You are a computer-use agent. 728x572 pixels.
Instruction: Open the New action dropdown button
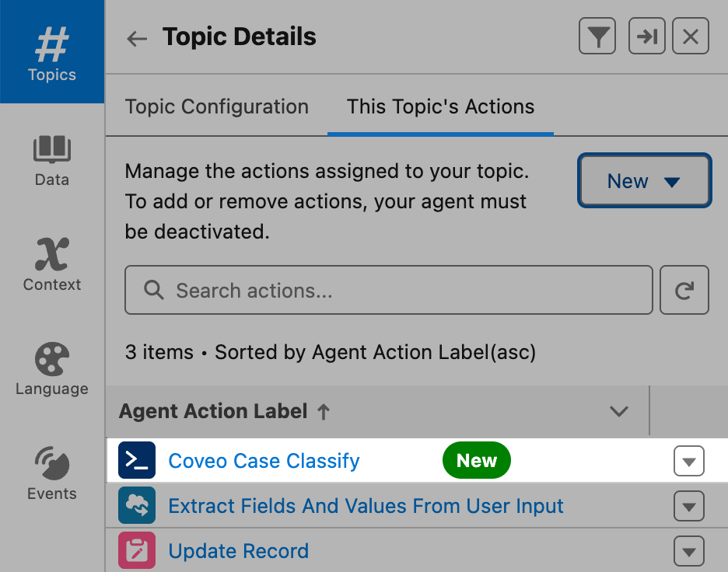(x=644, y=181)
